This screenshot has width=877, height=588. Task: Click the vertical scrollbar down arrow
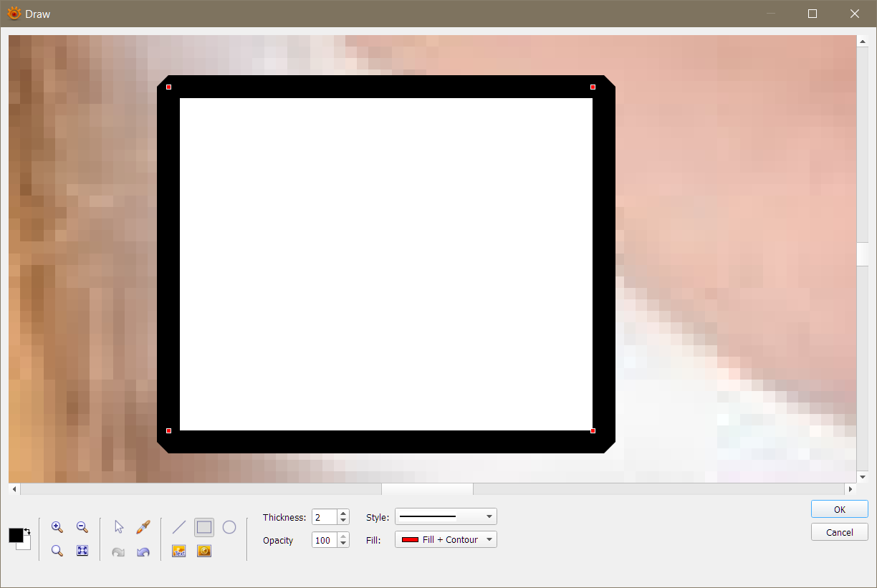863,477
